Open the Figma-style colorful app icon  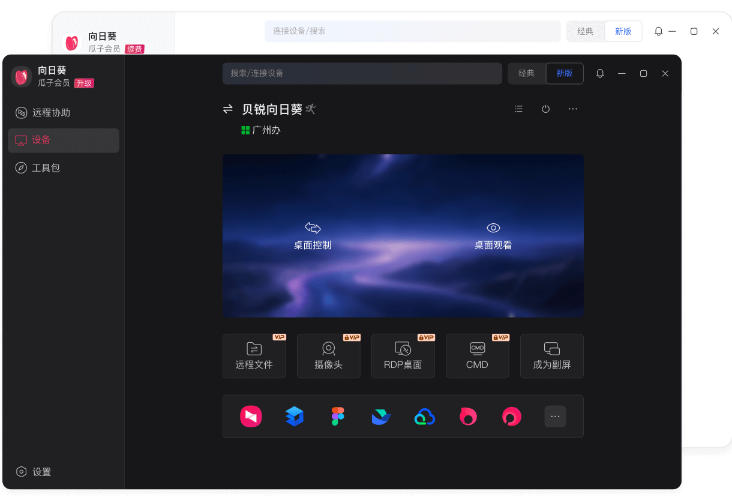(338, 416)
